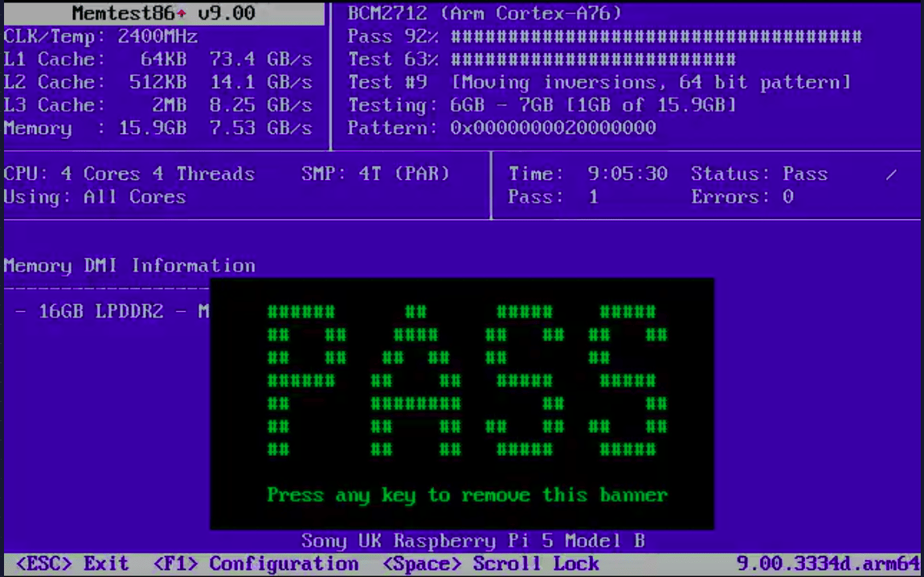The image size is (924, 577).
Task: Click the 9.00.3334d.arm64 version string
Action: [828, 563]
